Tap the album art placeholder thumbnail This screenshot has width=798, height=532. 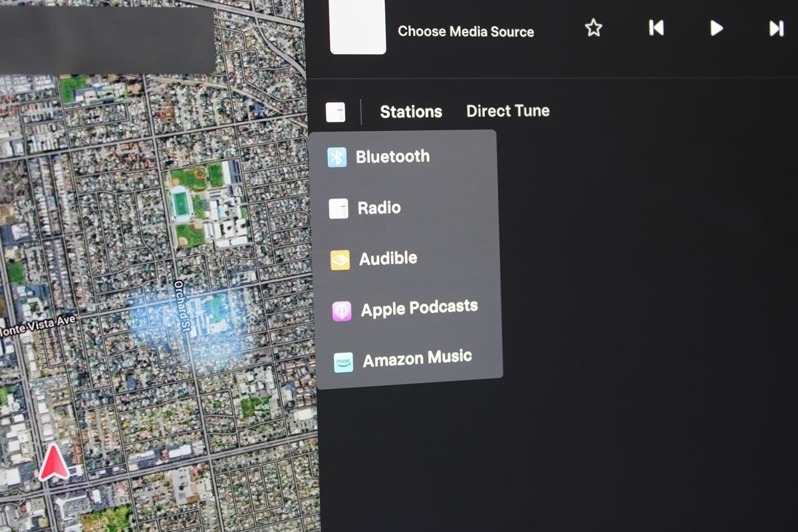click(358, 27)
